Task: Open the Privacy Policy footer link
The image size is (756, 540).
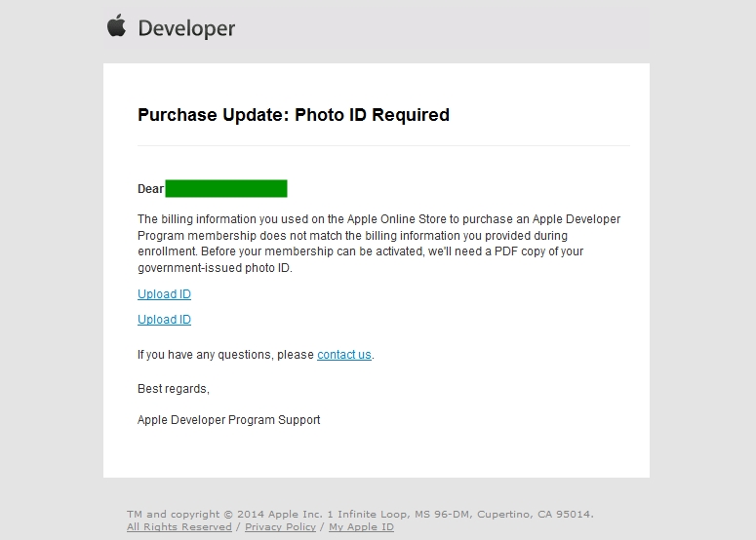Action: pyautogui.click(x=280, y=527)
